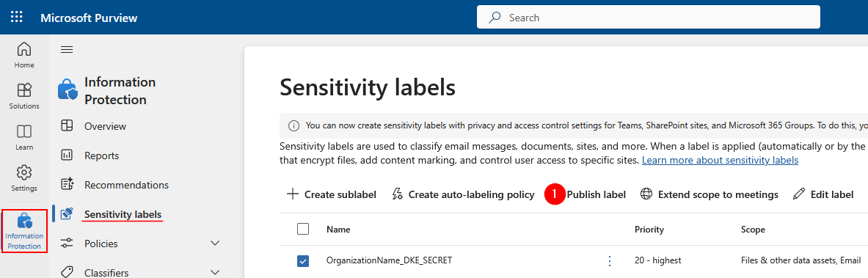The width and height of the screenshot is (868, 278).
Task: Open Recommendations menu item
Action: pos(126,184)
